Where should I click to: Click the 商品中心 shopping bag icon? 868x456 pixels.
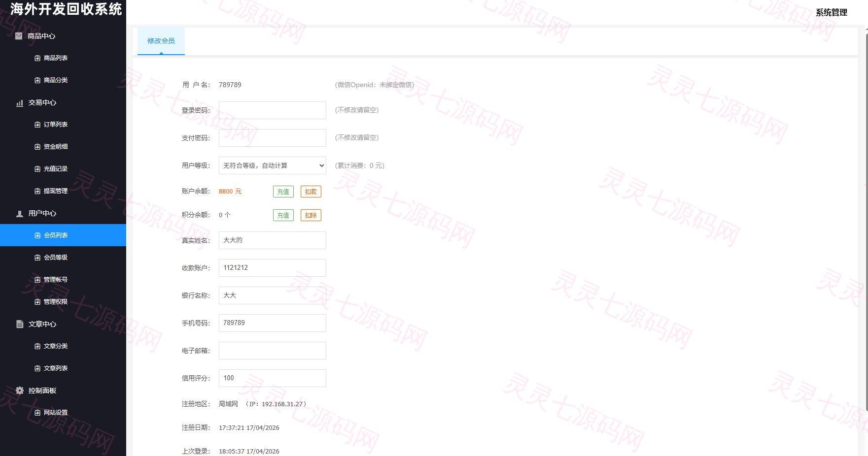19,36
